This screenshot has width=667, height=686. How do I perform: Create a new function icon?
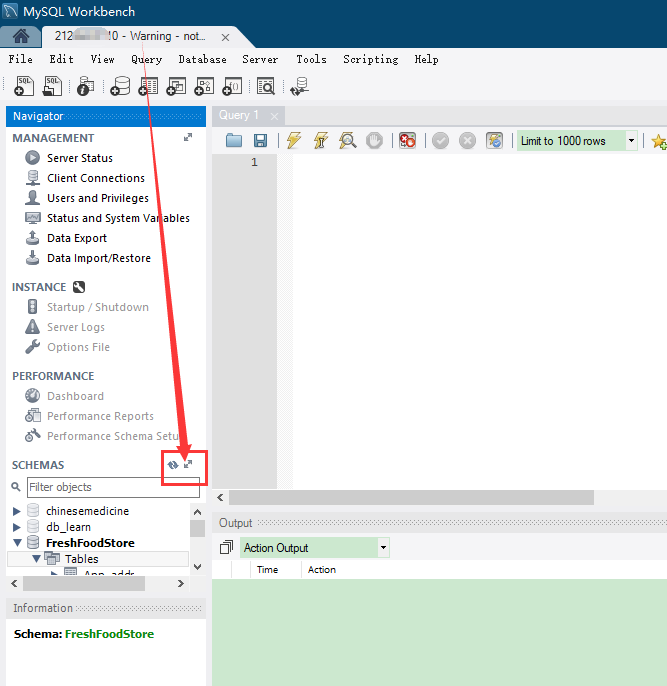tap(232, 86)
